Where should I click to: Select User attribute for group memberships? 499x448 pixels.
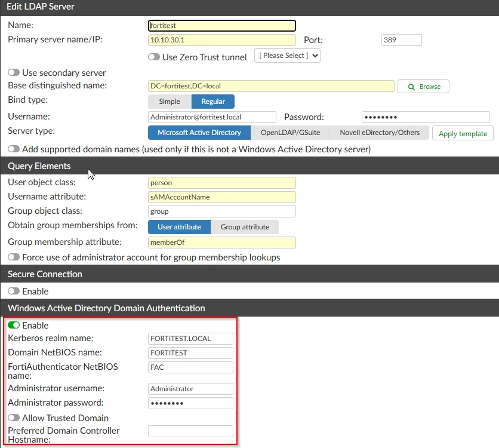point(179,227)
